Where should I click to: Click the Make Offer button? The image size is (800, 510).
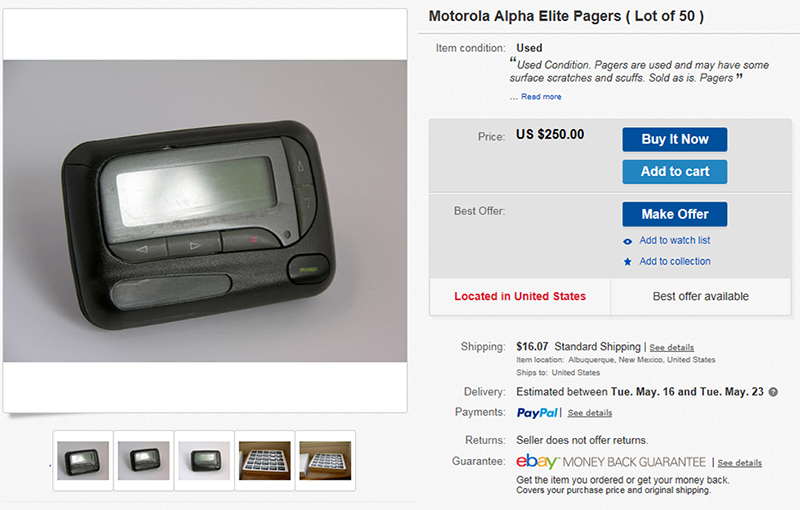coord(674,214)
